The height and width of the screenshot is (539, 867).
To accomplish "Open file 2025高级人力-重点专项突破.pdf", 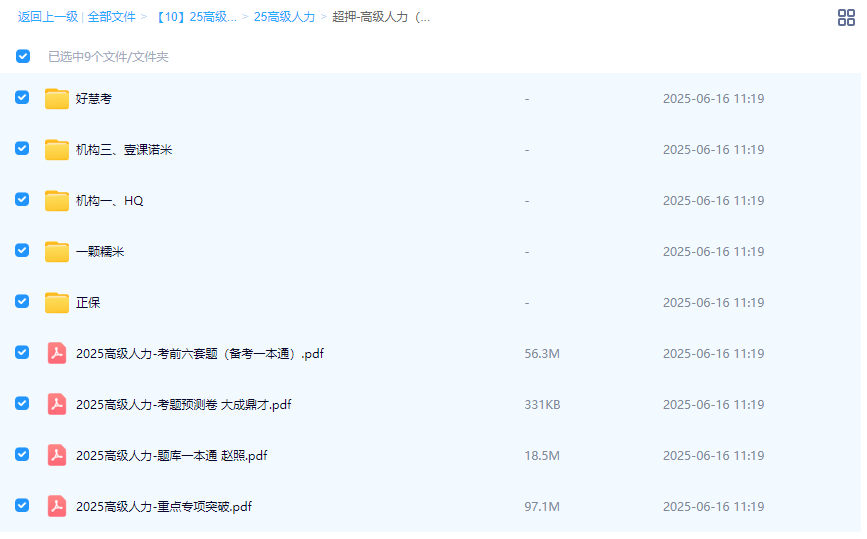I will tap(164, 506).
